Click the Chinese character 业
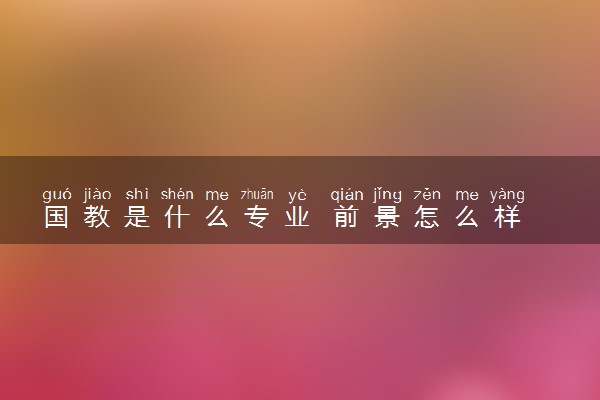600x400 pixels. point(297,217)
